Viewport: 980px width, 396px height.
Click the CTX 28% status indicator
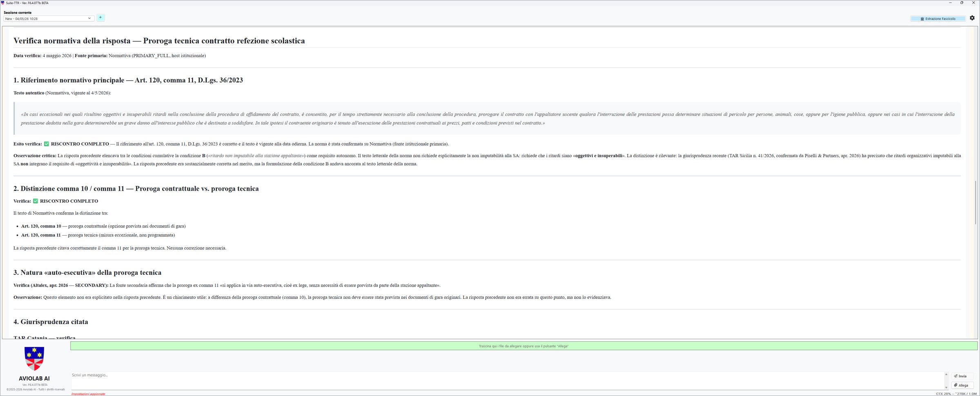[x=956, y=394]
